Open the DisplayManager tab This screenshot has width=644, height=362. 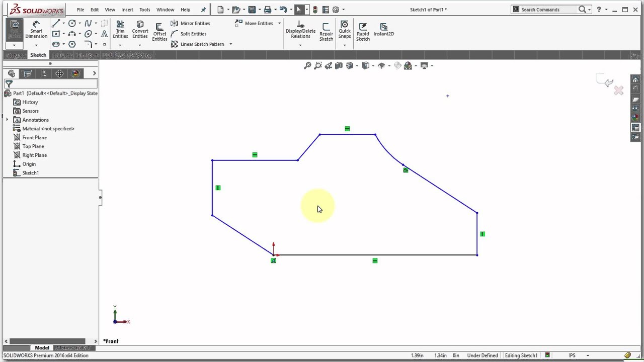[76, 73]
